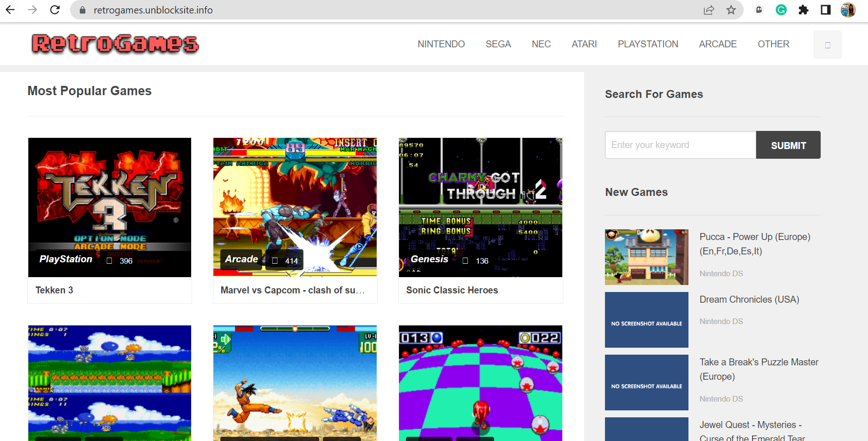Open the PLAYSTATION menu

click(x=648, y=44)
